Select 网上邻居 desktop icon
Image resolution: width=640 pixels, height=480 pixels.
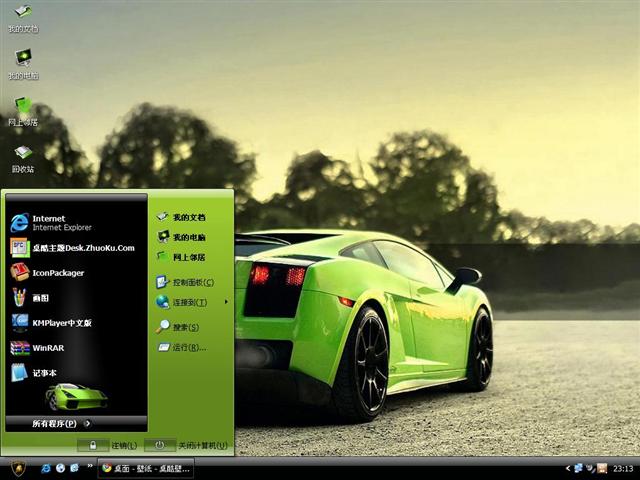coord(23,111)
